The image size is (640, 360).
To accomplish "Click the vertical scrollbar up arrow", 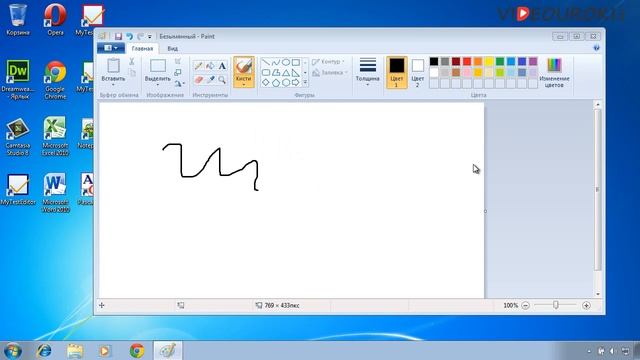I will tap(598, 105).
